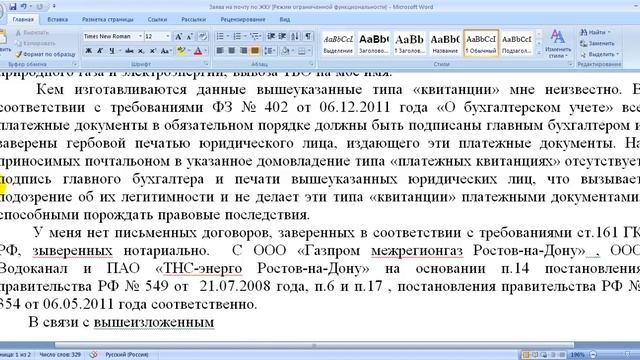Open the Рецензирование ribbon tab
This screenshot has height=360, width=640.
pos(243,20)
